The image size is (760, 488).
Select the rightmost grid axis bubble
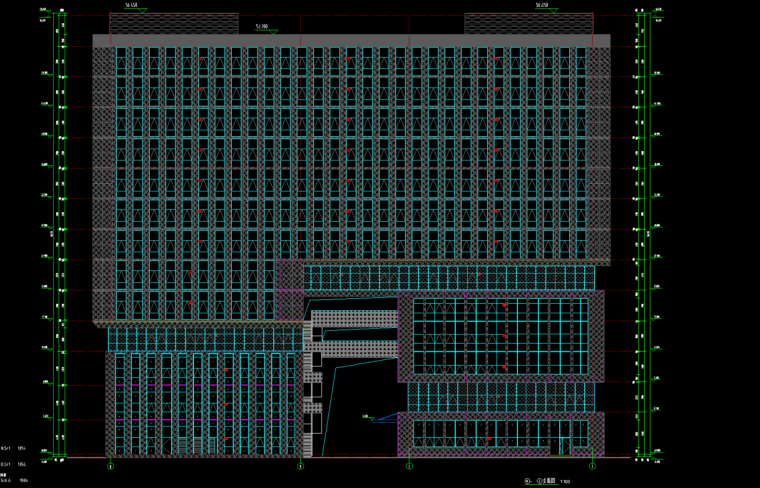pyautogui.click(x=592, y=465)
